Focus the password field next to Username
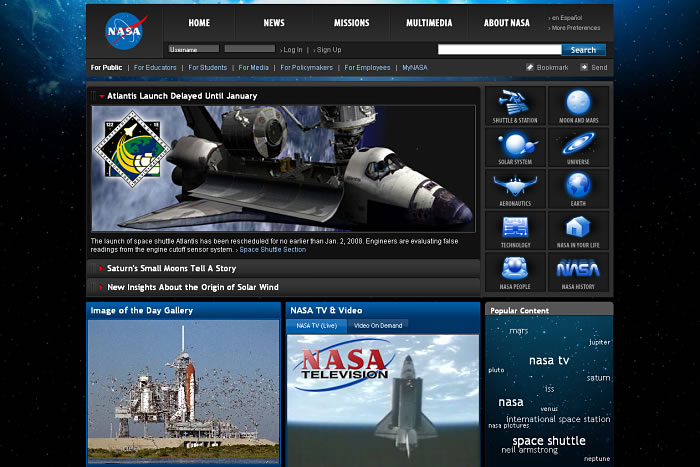This screenshot has height=467, width=700. [x=250, y=49]
